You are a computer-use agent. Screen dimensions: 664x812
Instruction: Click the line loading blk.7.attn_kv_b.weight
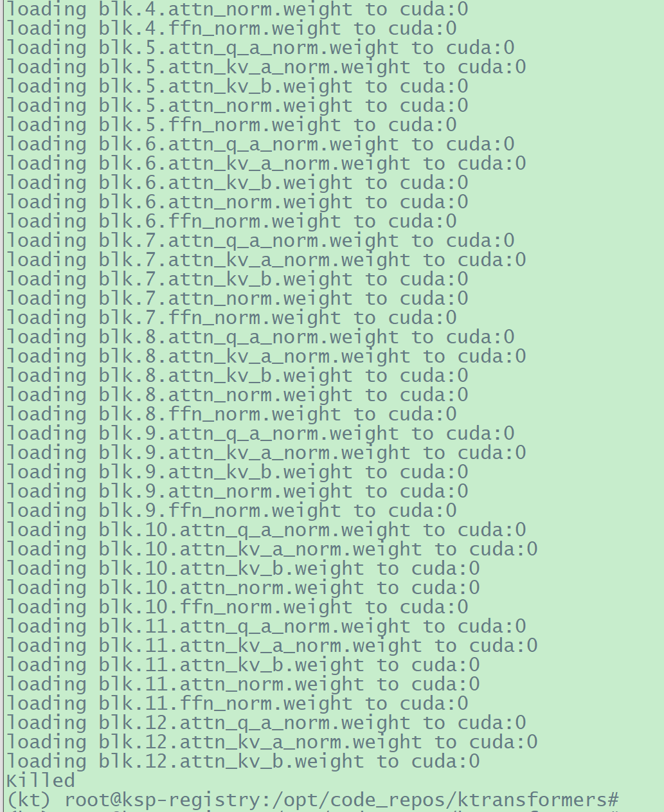point(237,279)
